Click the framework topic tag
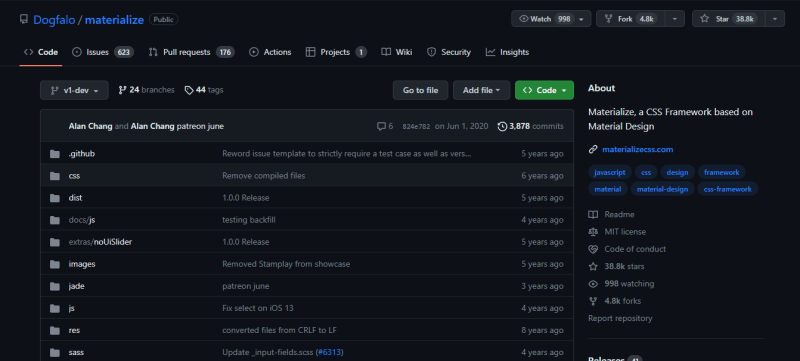This screenshot has height=361, width=800. click(x=721, y=172)
